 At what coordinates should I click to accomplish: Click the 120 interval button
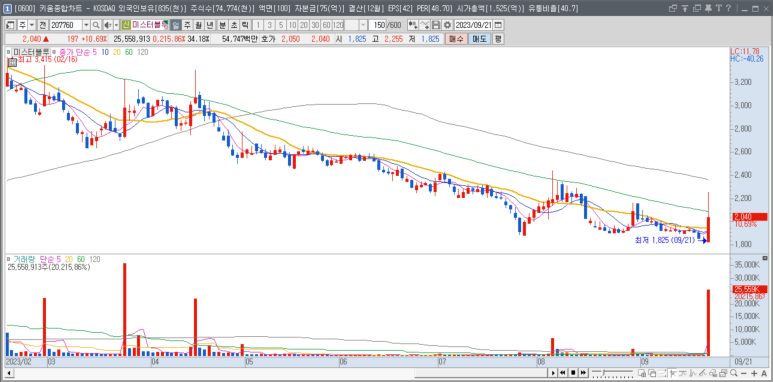(338, 25)
